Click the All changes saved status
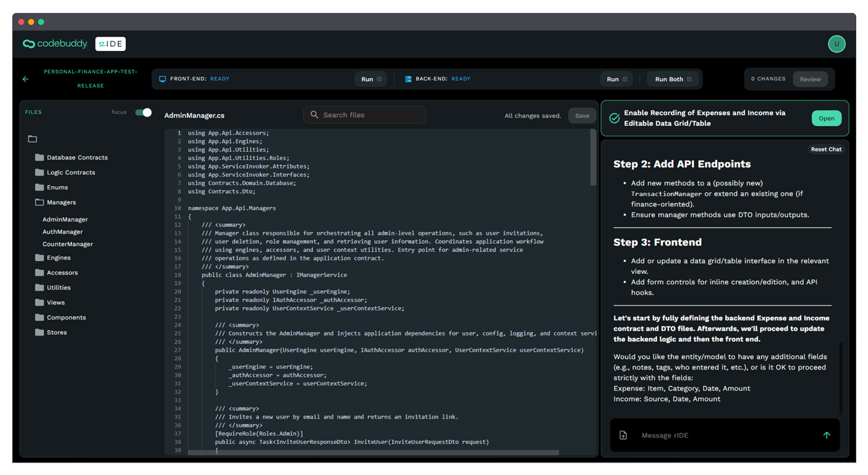This screenshot has width=868, height=475. [x=533, y=115]
